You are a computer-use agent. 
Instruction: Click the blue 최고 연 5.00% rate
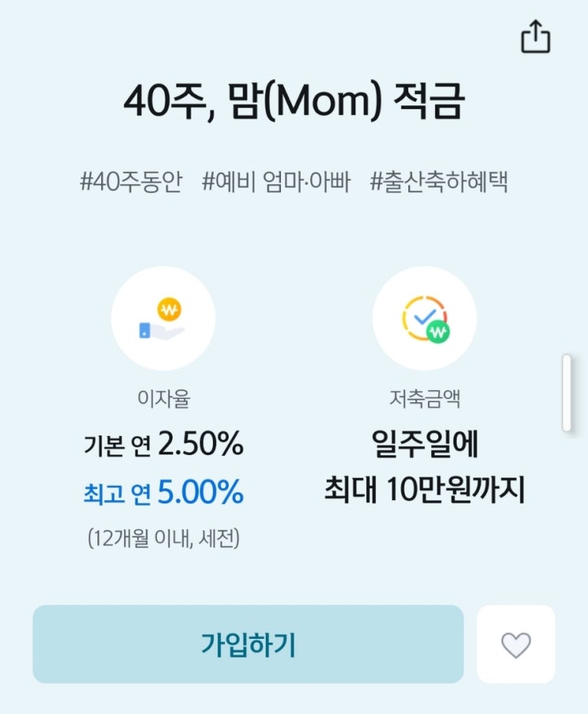[x=163, y=493]
